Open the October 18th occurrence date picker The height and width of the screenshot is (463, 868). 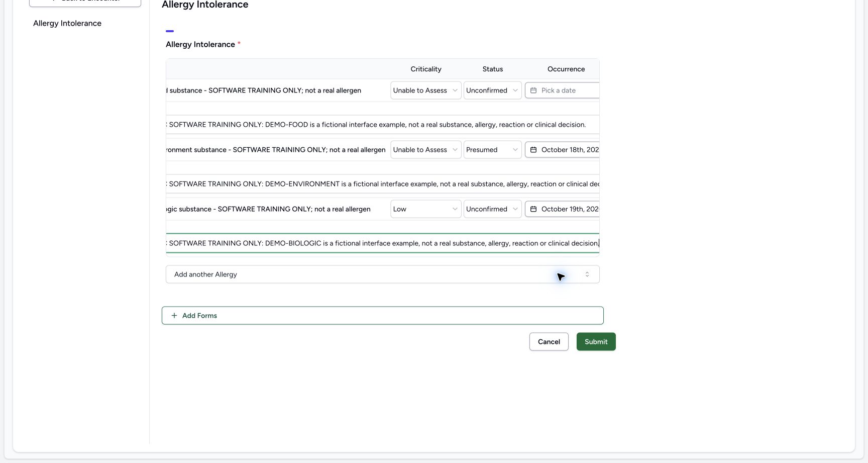pos(562,150)
